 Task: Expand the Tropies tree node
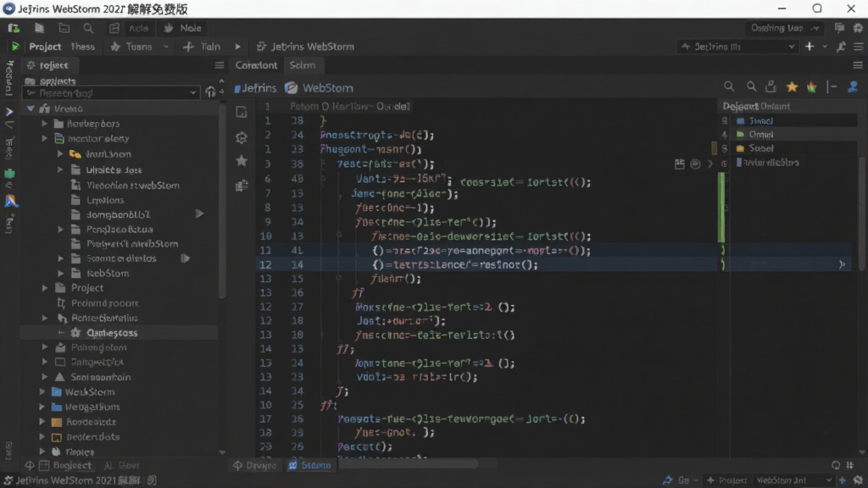coord(42,452)
